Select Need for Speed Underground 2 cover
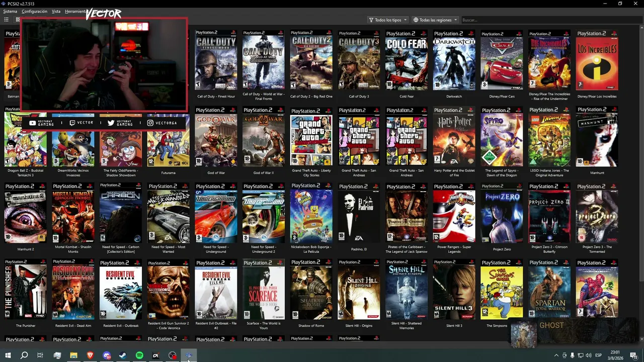 click(x=264, y=213)
